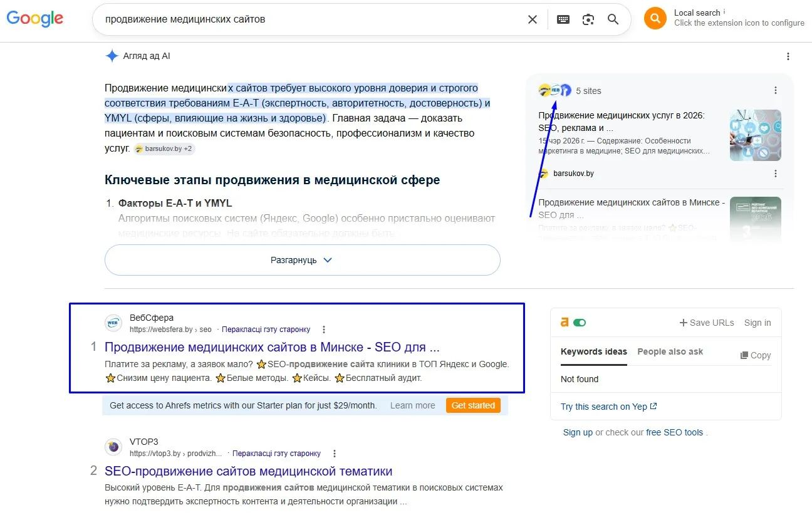Click the https://websfera.by › seo URL text

click(170, 330)
